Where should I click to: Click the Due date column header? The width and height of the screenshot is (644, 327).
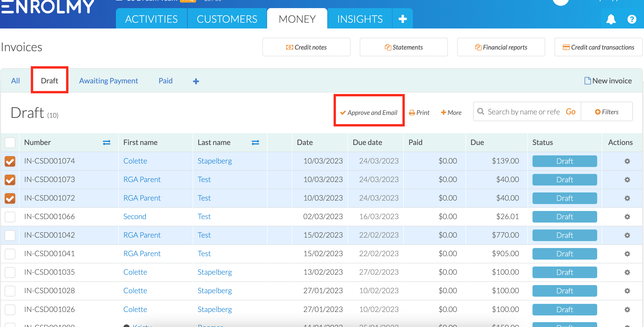tap(367, 142)
